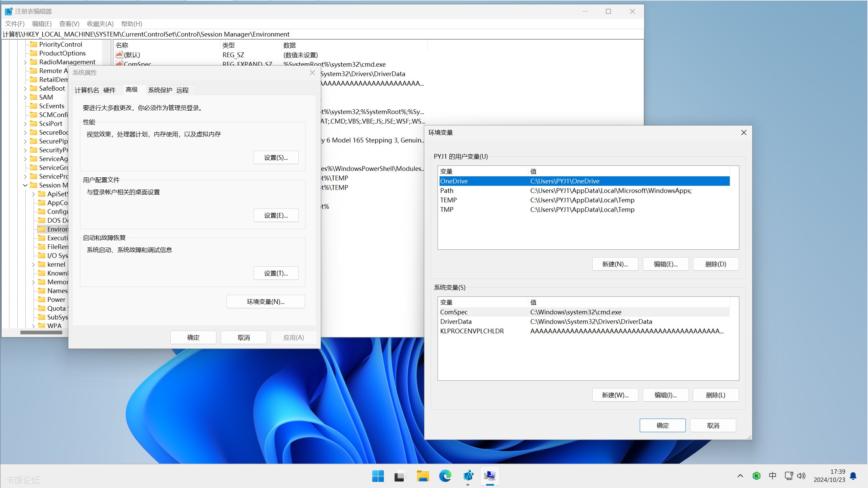868x488 pixels.
Task: Open the Windows Start menu icon
Action: coord(378,476)
